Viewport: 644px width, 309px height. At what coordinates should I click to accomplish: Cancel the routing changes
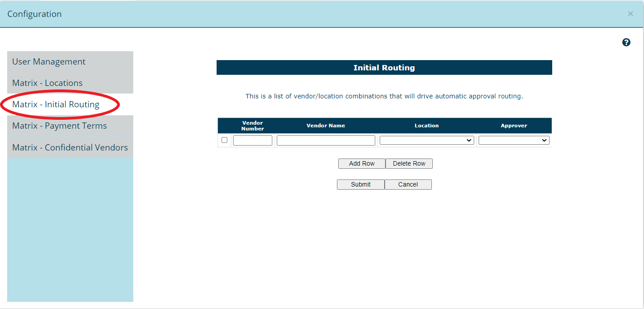point(408,185)
